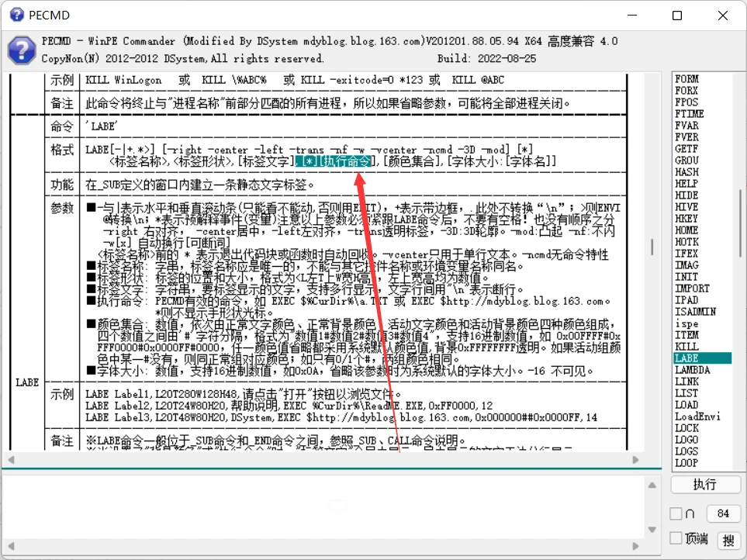Click the input field showing 84
747x560 pixels.
(723, 513)
